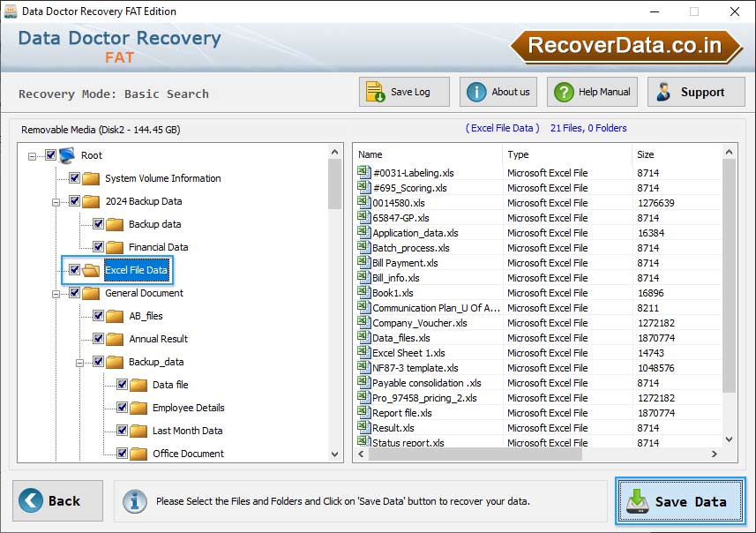Toggle the 2024 Backup Data checkbox
The height and width of the screenshot is (533, 756).
point(74,200)
